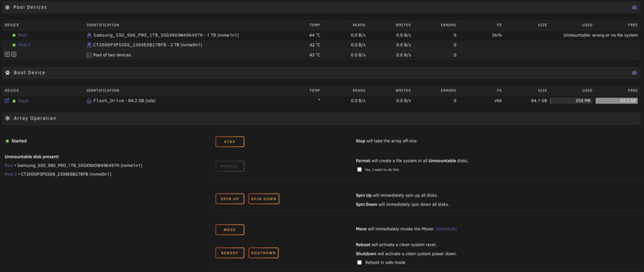Click the 'Unmountable disk present:' label
Screen dimensions: 644x272
tap(32, 157)
